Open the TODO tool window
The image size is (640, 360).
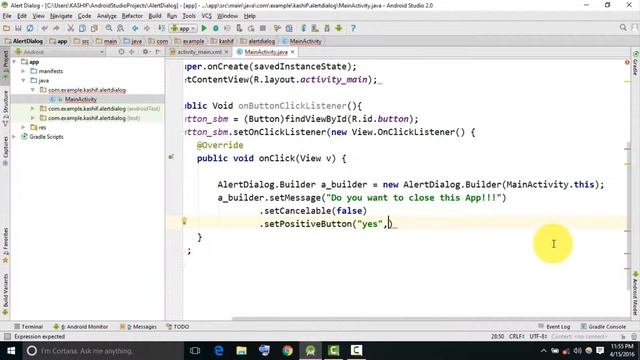[x=178, y=327]
